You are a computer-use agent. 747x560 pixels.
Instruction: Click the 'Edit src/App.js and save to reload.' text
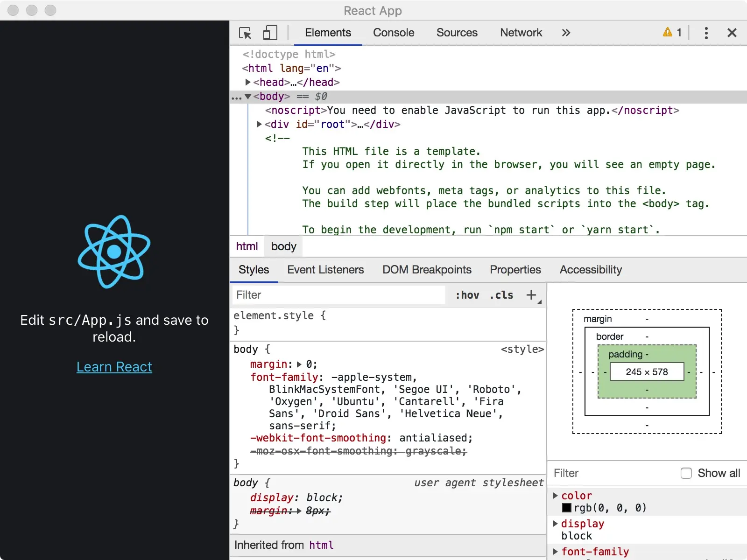click(114, 329)
